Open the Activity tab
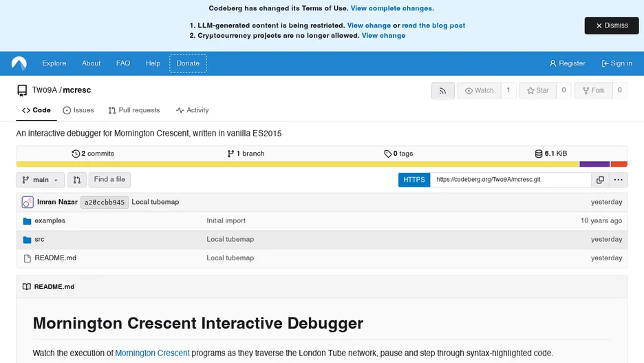Image resolution: width=644 pixels, height=363 pixels. pyautogui.click(x=192, y=110)
